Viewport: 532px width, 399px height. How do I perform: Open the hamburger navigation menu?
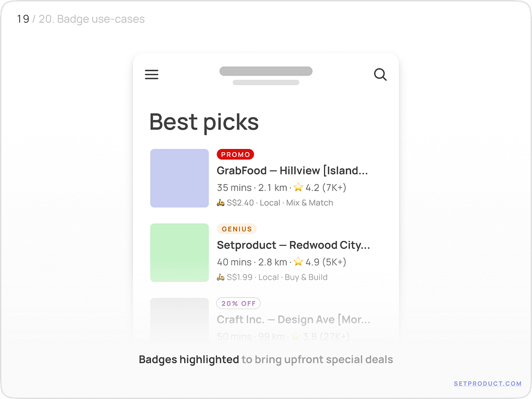(x=152, y=74)
